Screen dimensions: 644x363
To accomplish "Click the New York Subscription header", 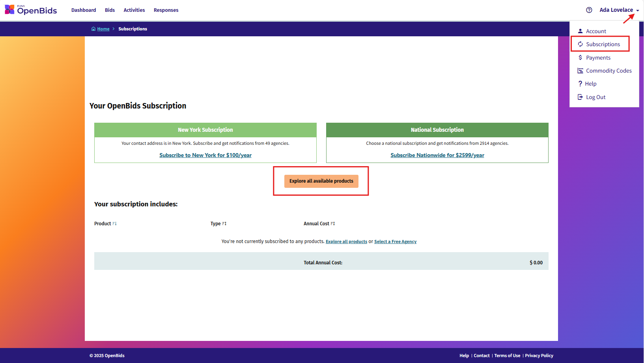I will click(205, 130).
